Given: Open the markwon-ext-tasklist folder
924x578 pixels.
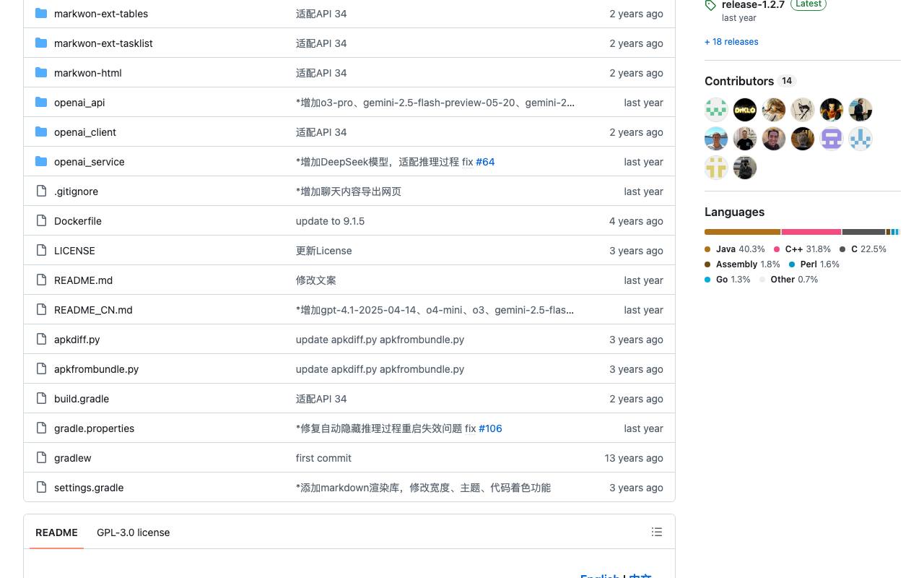Looking at the screenshot, I should click(103, 43).
